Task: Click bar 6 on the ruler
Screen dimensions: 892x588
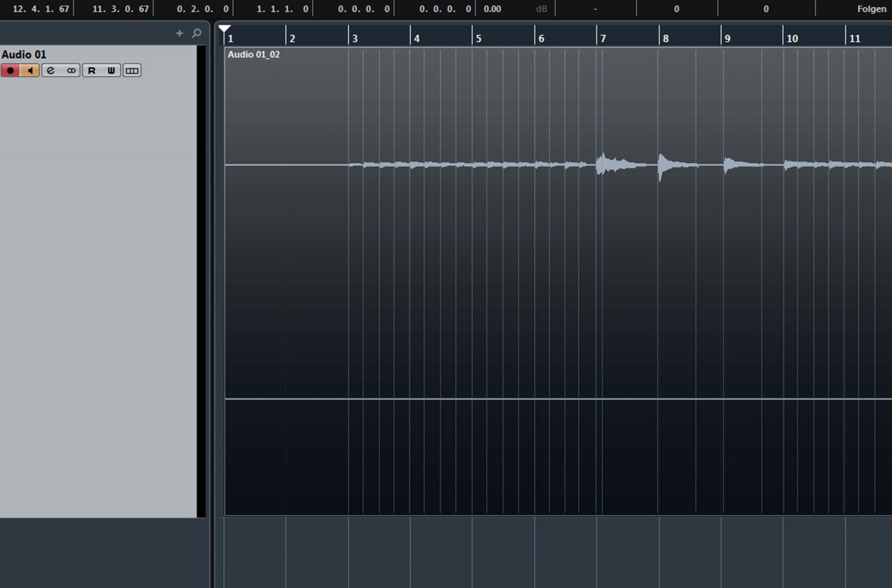Action: click(x=541, y=38)
